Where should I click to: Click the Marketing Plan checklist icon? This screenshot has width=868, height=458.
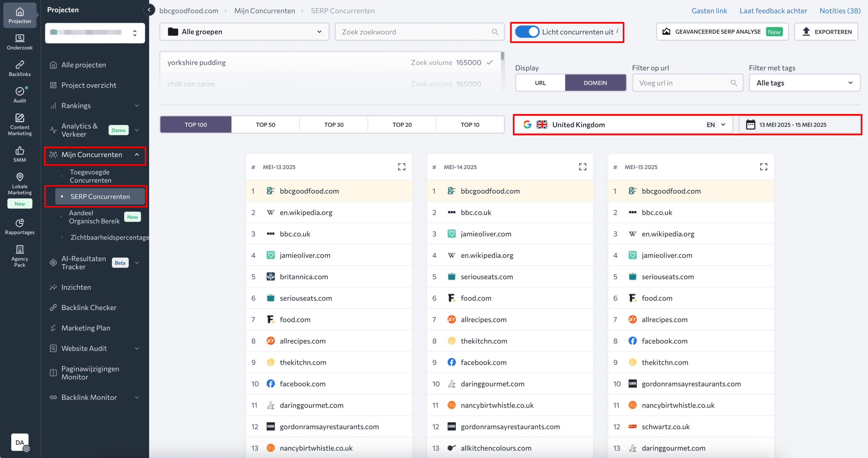click(53, 328)
